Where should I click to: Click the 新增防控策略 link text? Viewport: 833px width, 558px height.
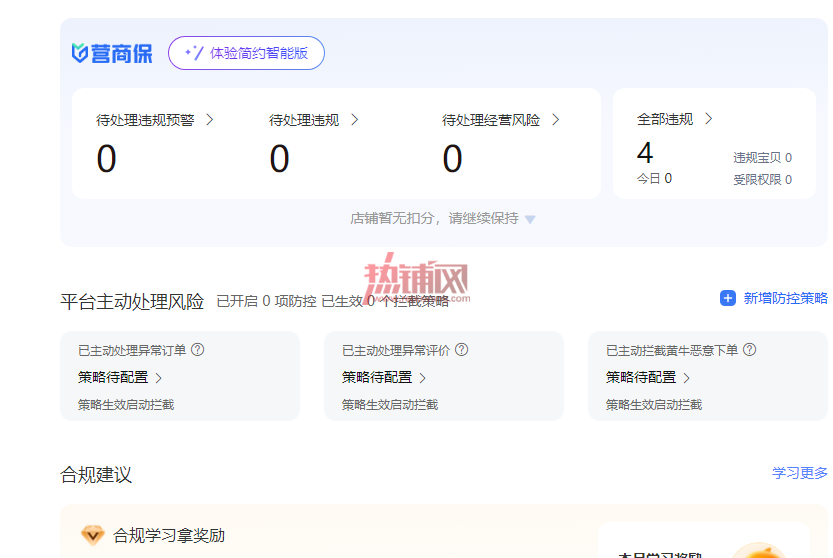(x=785, y=298)
